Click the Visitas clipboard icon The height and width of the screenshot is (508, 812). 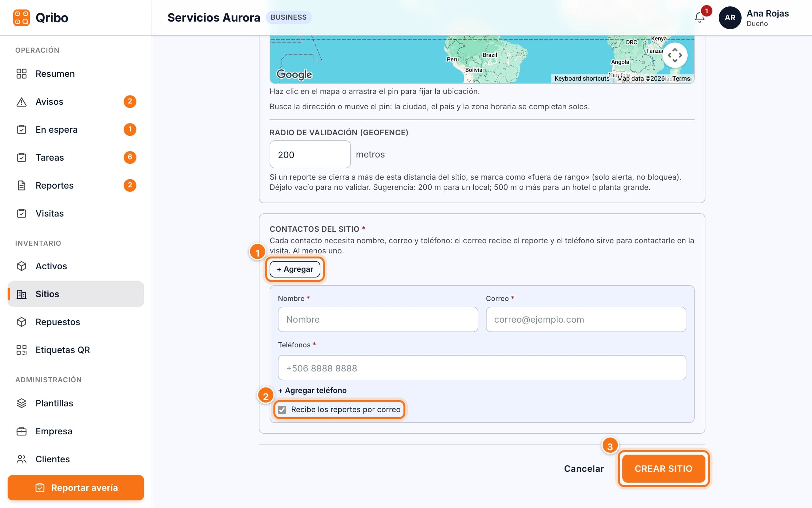[22, 213]
